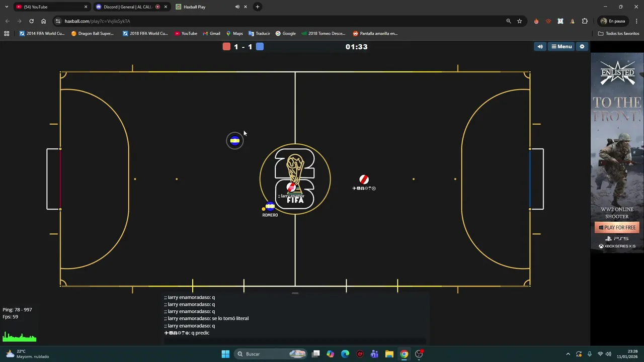Open the first 2018 FIFA World Cup bookmark

(x=145, y=34)
